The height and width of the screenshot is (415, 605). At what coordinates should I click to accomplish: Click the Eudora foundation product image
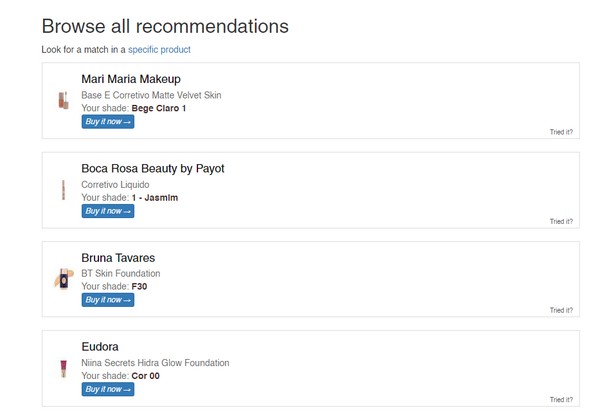tap(62, 369)
